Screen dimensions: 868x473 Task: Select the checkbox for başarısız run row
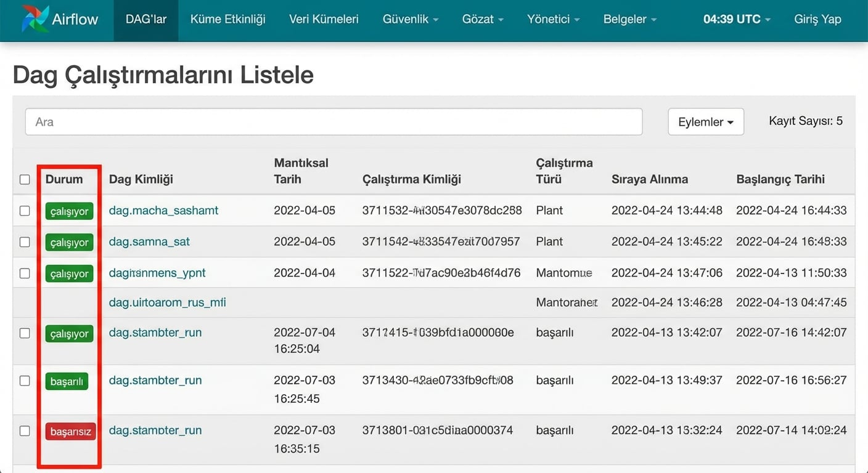click(25, 431)
